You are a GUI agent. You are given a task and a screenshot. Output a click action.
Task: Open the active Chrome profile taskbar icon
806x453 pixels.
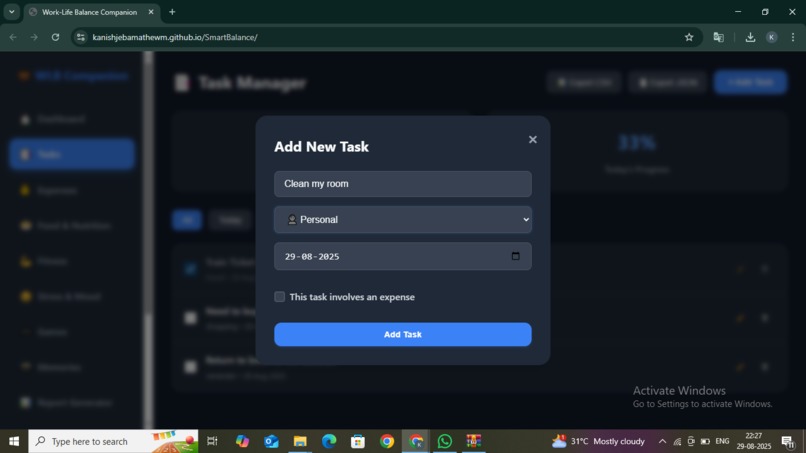[x=416, y=441]
